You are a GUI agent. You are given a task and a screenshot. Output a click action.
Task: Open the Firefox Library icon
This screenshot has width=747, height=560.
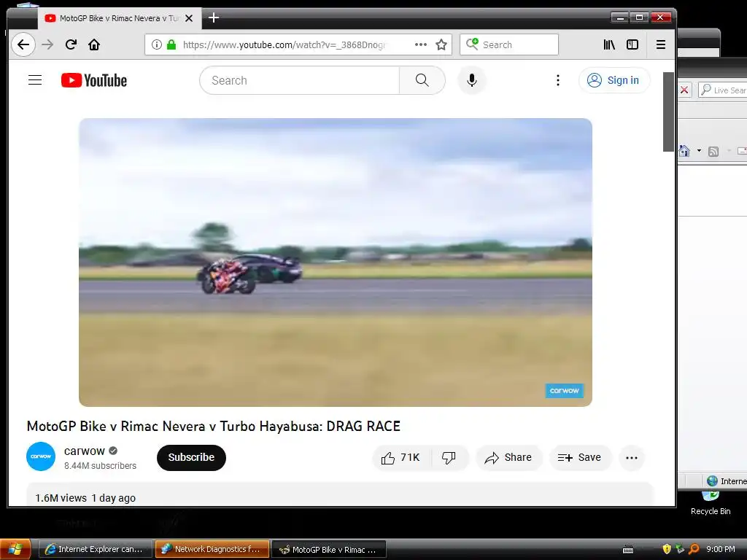[x=609, y=44]
